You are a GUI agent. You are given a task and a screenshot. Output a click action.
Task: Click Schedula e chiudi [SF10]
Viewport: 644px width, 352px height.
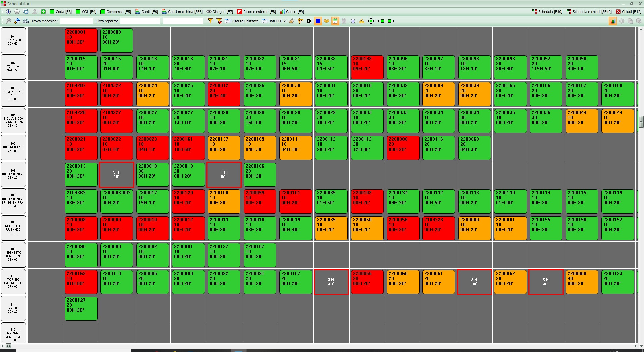(589, 12)
